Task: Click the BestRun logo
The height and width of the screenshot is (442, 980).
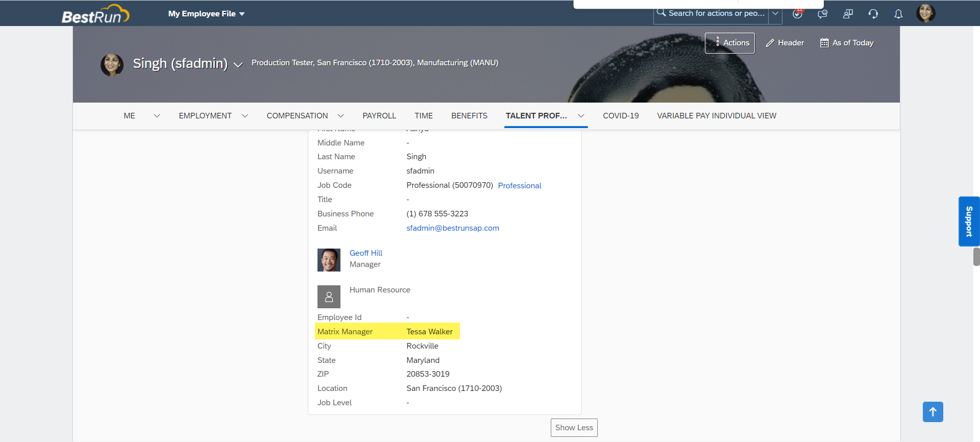Action: (95, 14)
